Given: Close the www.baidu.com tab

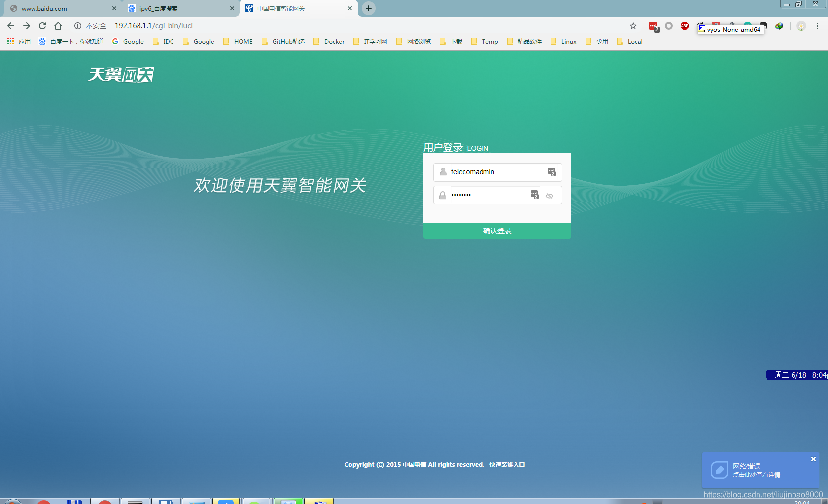Looking at the screenshot, I should pos(114,8).
